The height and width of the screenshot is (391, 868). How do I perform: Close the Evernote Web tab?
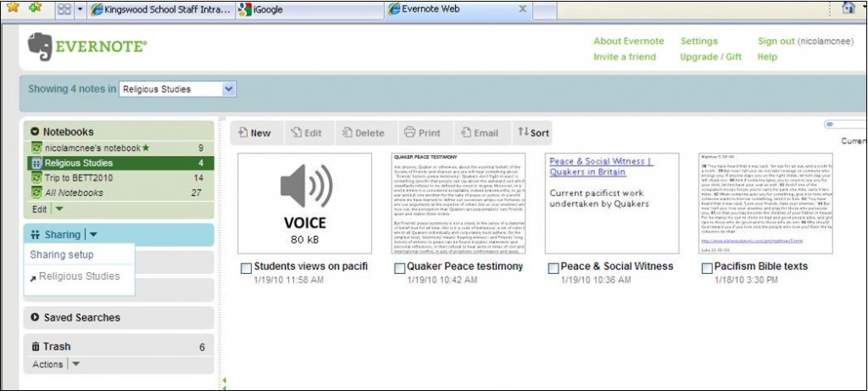(522, 8)
